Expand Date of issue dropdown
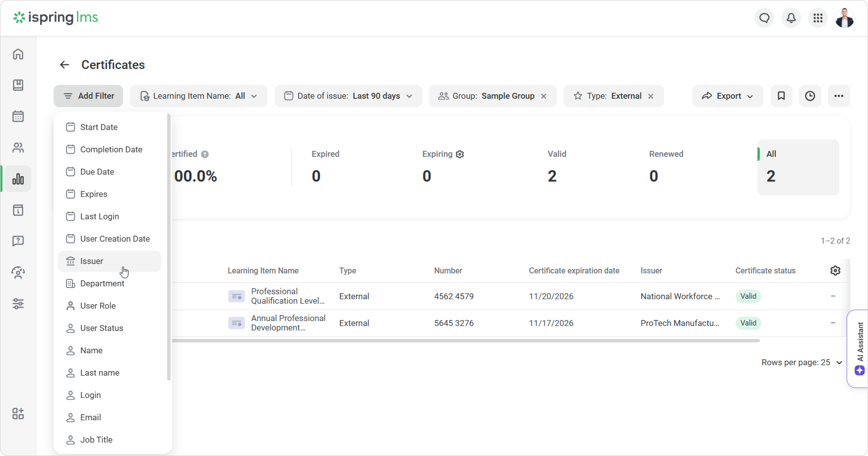Viewport: 868px width, 456px height. click(348, 96)
